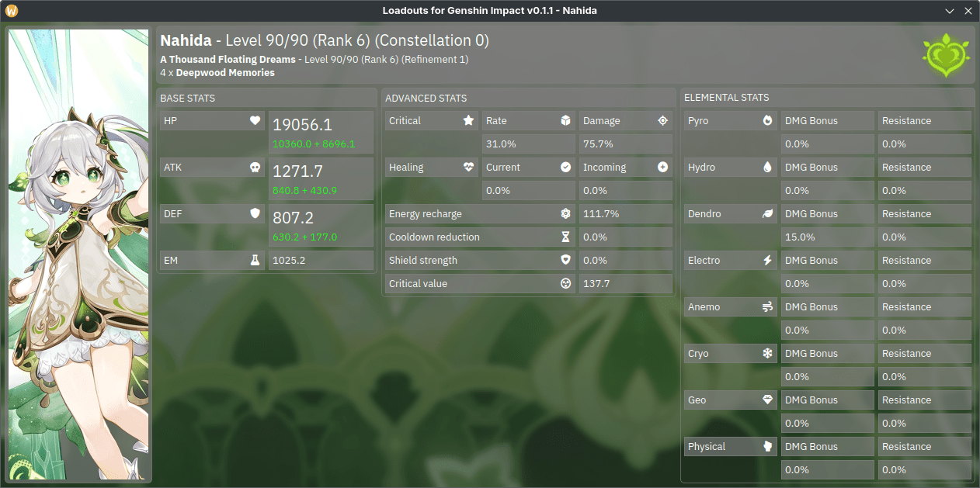Click the EM flask icon

pyautogui.click(x=255, y=261)
